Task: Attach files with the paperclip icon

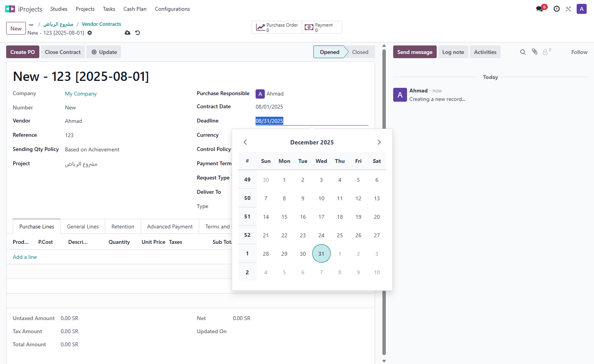Action: coord(535,52)
